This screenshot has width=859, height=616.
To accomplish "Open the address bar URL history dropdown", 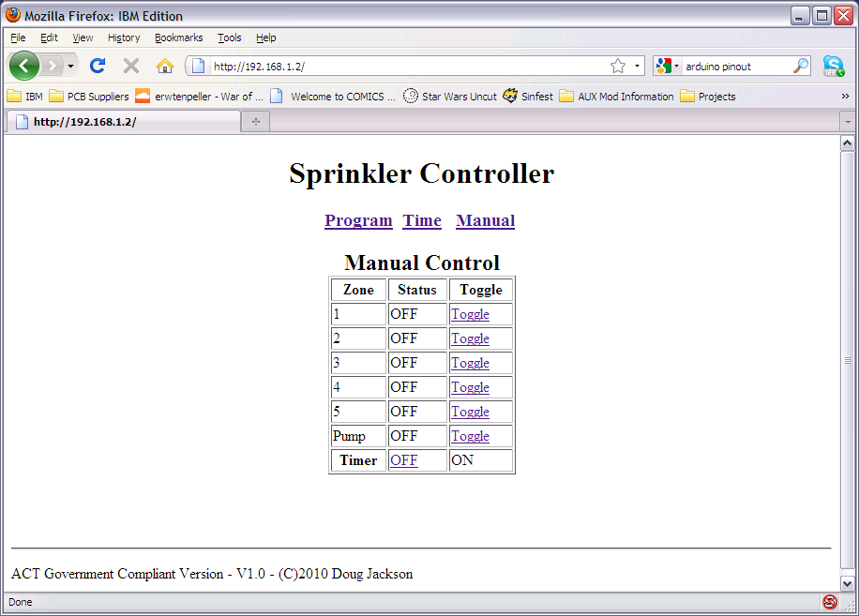I will click(x=637, y=67).
